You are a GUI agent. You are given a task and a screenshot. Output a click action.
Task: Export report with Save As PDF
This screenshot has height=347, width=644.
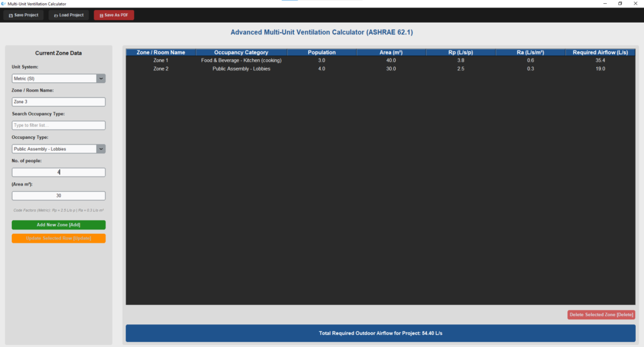[x=114, y=15]
